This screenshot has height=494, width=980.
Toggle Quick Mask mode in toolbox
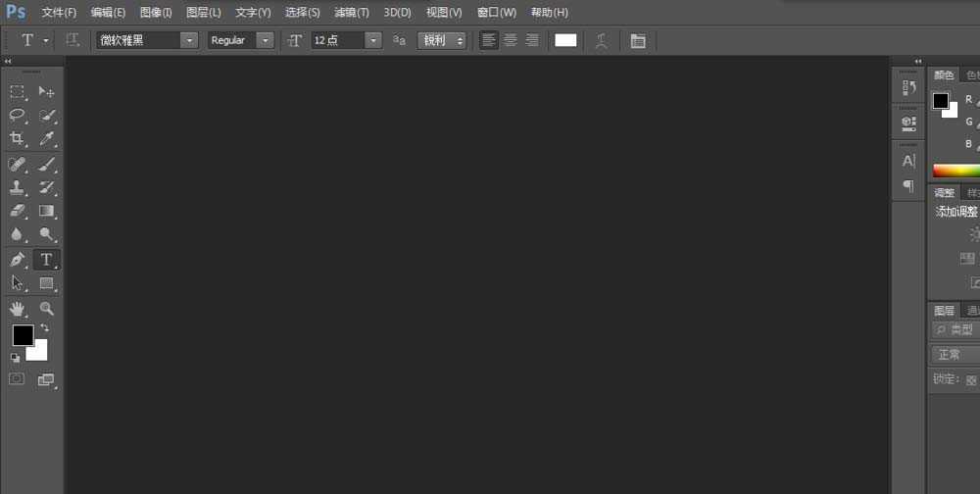[17, 378]
